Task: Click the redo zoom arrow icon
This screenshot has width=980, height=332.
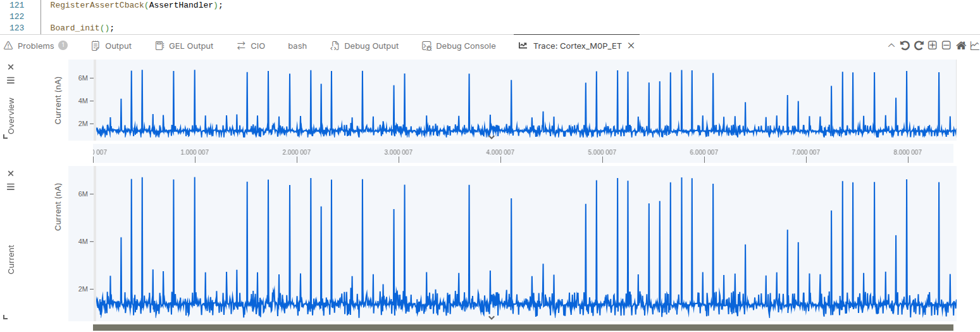Action: tap(919, 46)
